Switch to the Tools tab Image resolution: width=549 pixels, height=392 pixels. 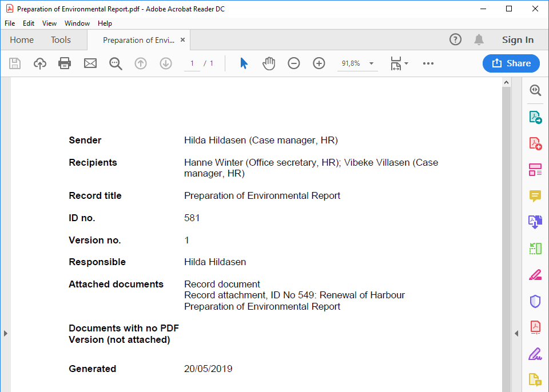[61, 40]
